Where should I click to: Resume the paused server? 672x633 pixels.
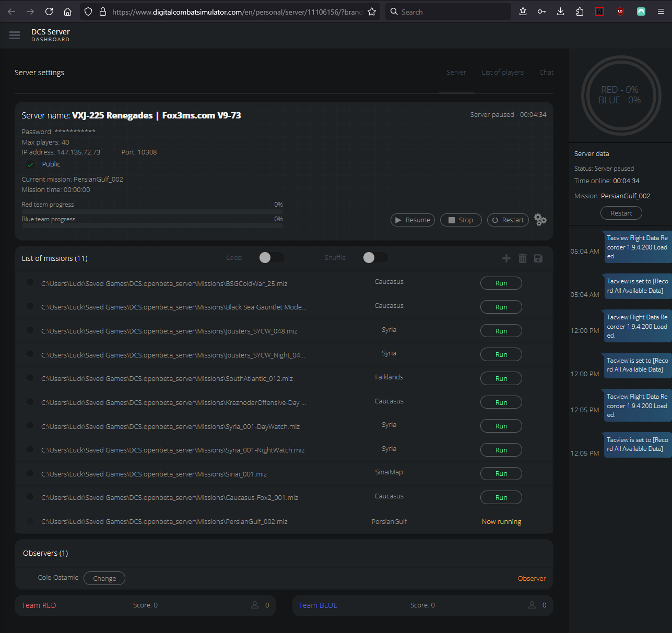pyautogui.click(x=412, y=220)
